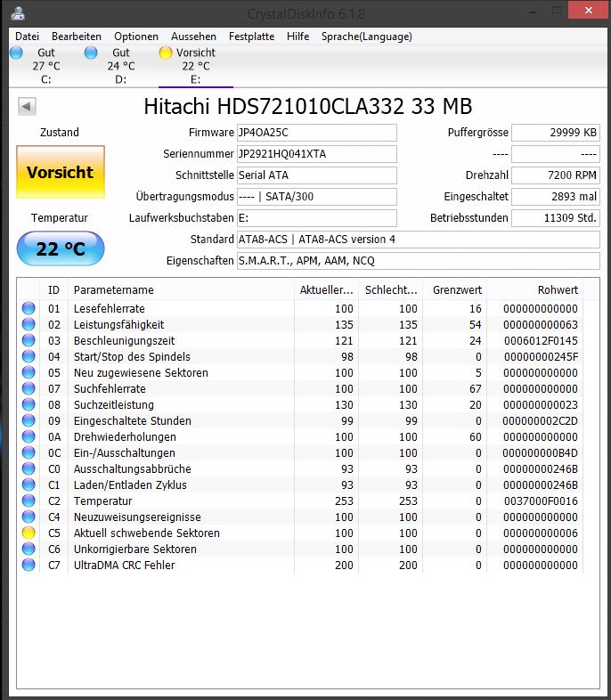
Task: Click status orb for Drehwiederholungen row
Action: point(29,437)
